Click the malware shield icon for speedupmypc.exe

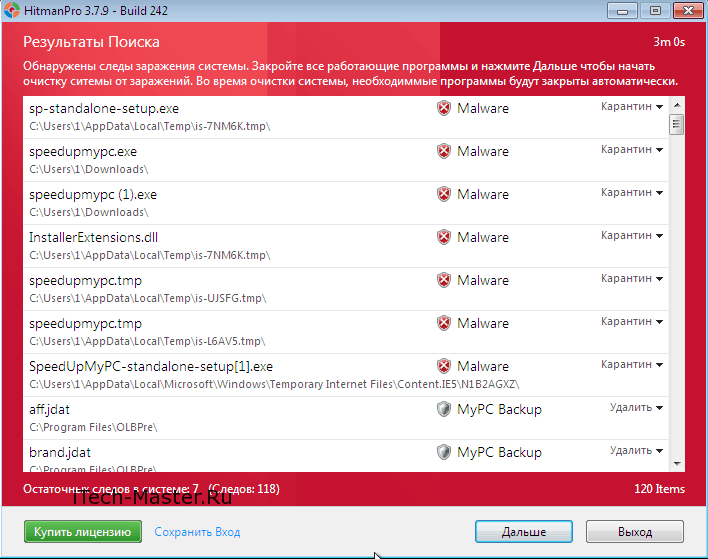click(x=444, y=151)
